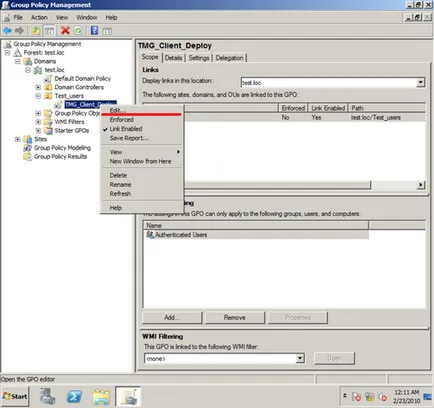434x408 pixels.
Task: Open the Action menu
Action: point(39,18)
